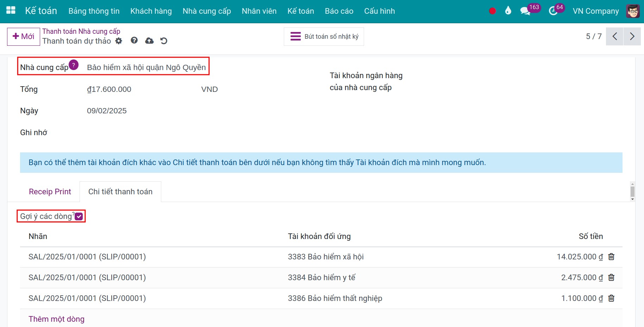Screen dimensions: 644x327
Task: Click the gear actions icon beside Thanh toán dự thảo
Action: pos(119,41)
